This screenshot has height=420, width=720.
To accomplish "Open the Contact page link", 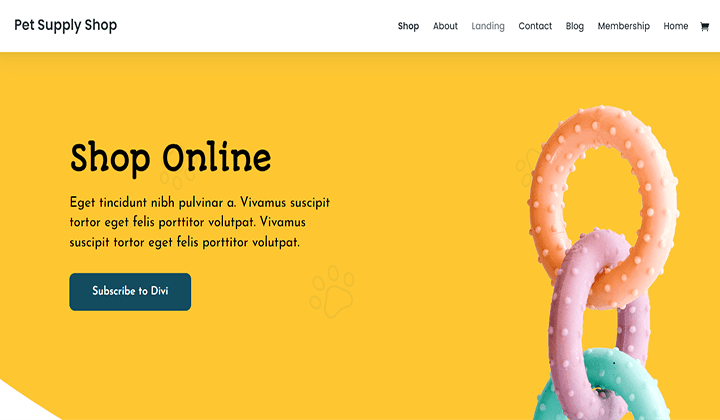I will (535, 26).
